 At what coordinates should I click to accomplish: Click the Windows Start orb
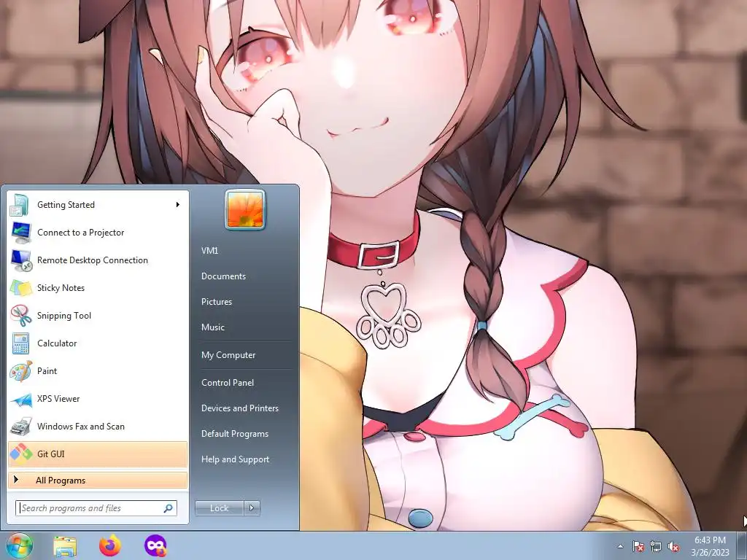[20, 545]
